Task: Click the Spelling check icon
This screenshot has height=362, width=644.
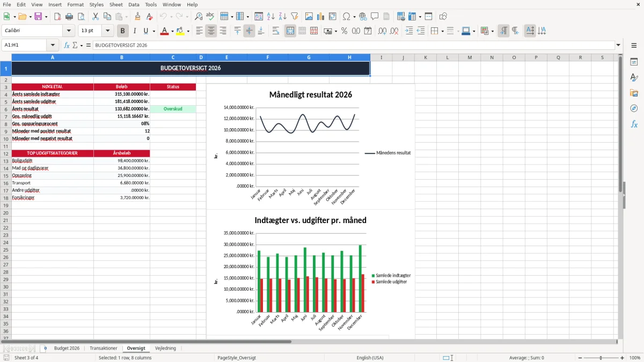Action: (210, 17)
